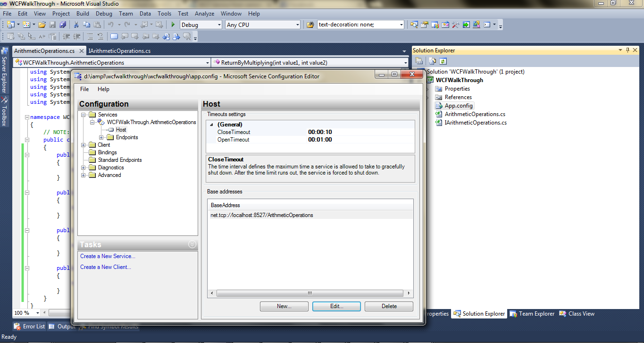
Task: Expand the Advanced folder node
Action: coord(84,175)
